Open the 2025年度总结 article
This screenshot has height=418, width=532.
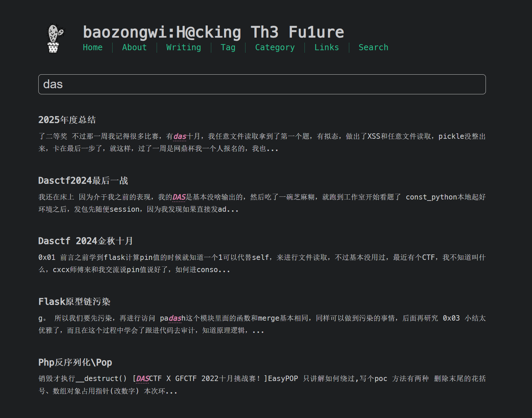click(x=67, y=120)
